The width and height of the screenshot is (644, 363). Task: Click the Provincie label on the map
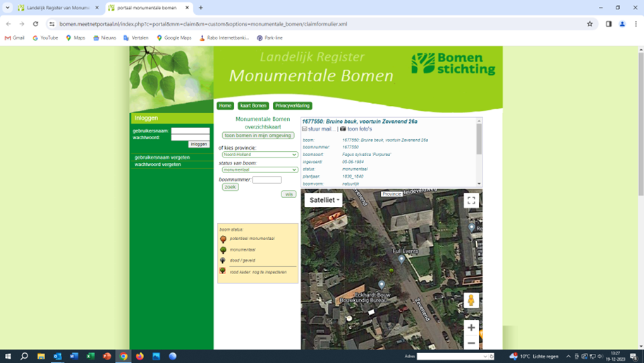coord(391,194)
